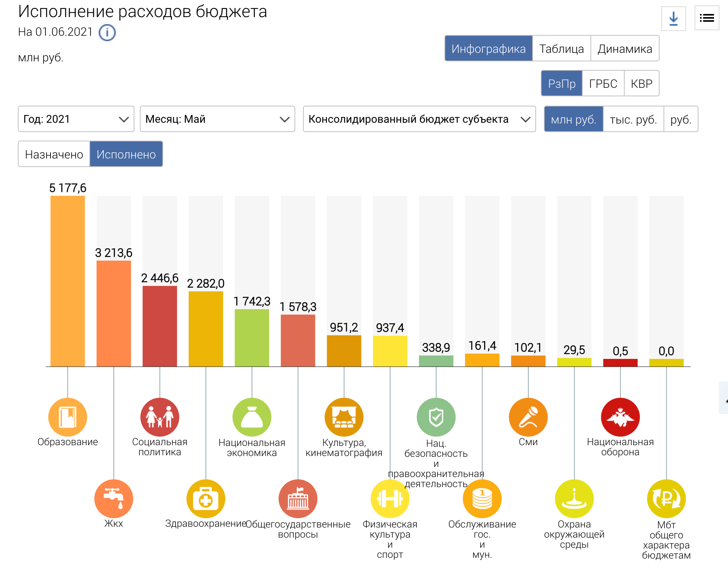Image resolution: width=728 pixels, height=578 pixels.
Task: Select the КВР classification tab
Action: (x=642, y=84)
